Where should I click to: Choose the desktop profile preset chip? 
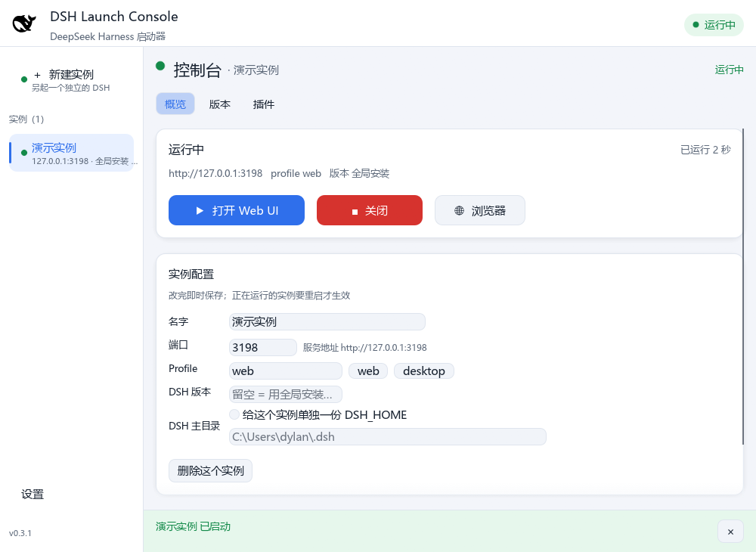(424, 371)
